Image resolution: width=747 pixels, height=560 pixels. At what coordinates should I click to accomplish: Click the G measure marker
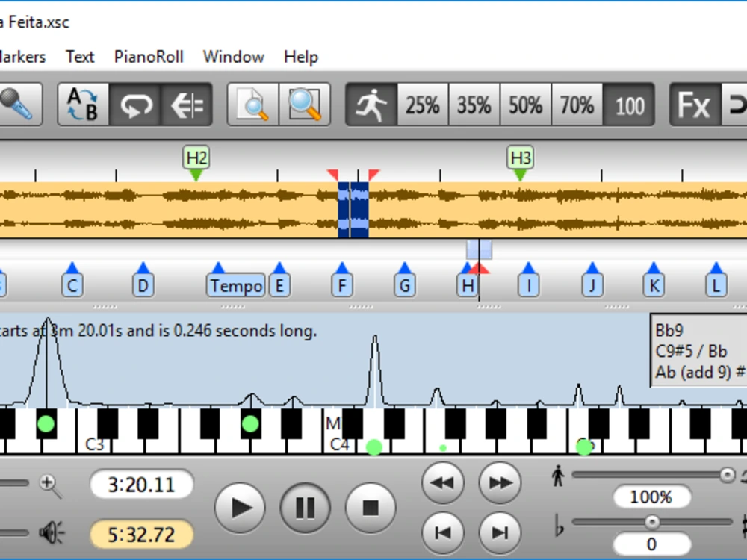404,286
